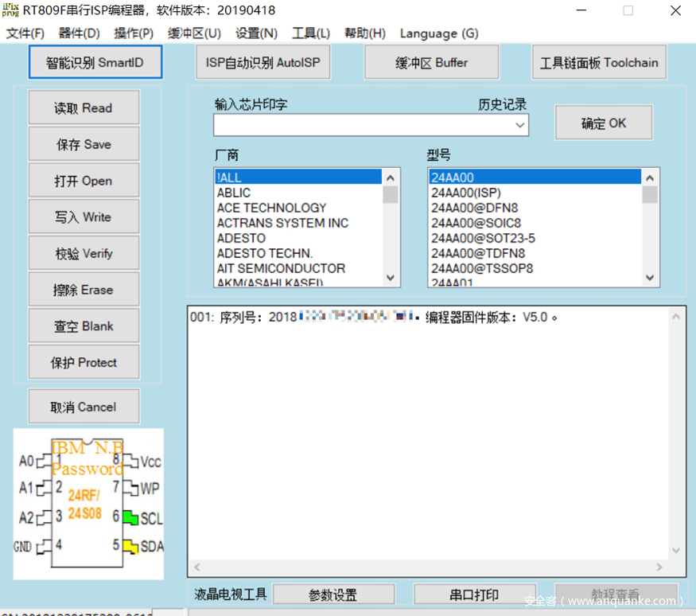Open the 文件(F) file menu
Screen dimensions: 696x616
pyautogui.click(x=25, y=33)
